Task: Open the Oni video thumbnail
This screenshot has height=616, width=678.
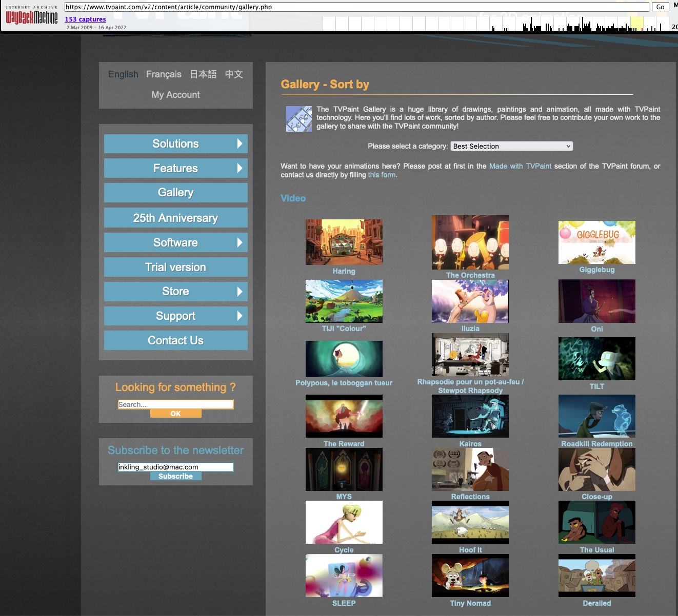Action: tap(597, 301)
